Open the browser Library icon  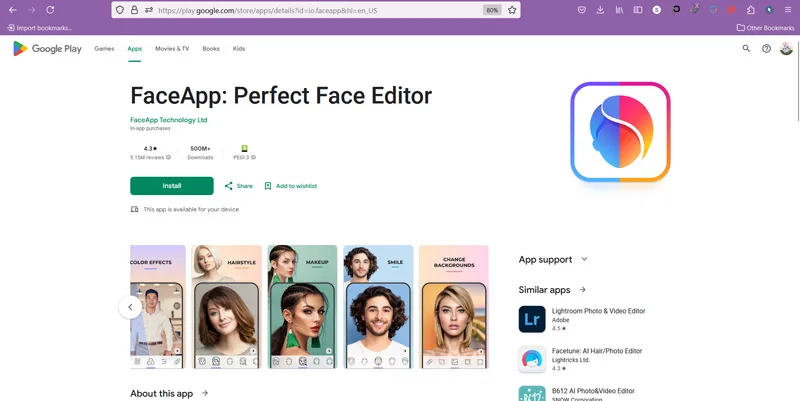point(619,10)
